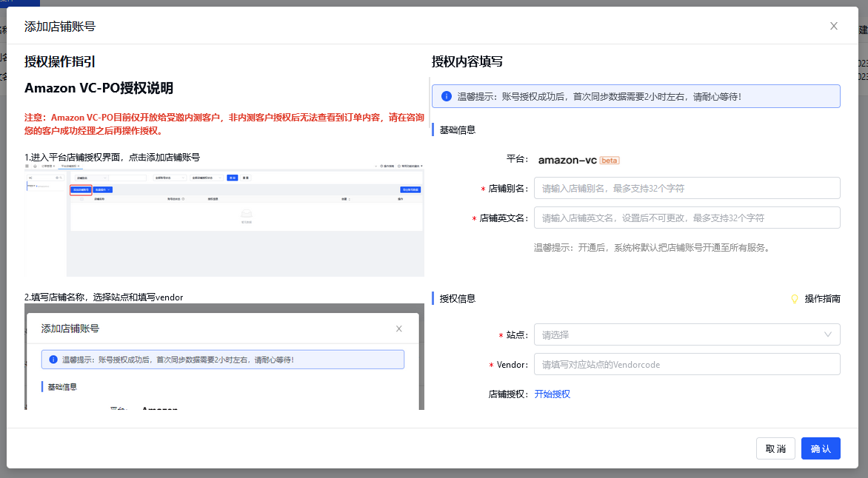
Task: Click the step 1 guide screenshot thumbnail
Action: point(224,220)
